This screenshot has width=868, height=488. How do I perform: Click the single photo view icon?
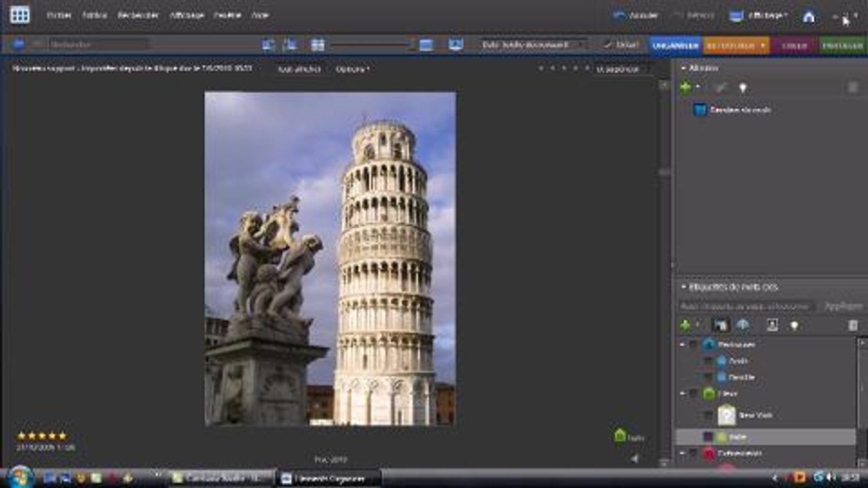(426, 45)
